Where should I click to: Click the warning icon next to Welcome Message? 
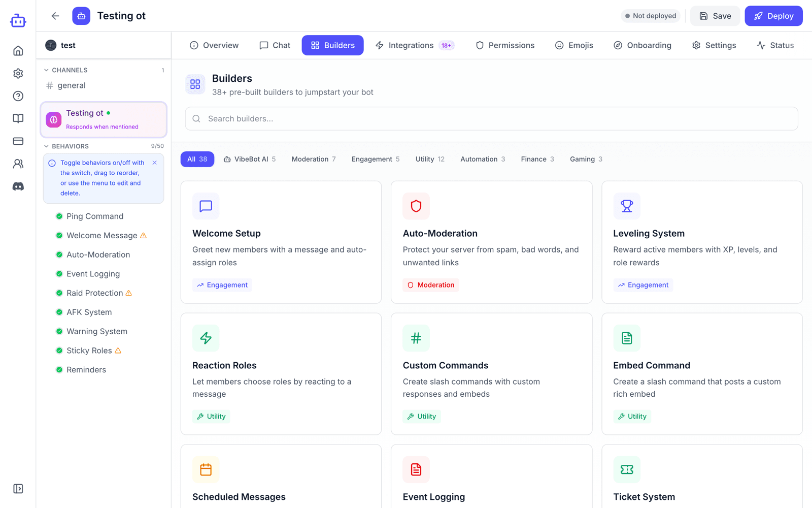pyautogui.click(x=143, y=236)
